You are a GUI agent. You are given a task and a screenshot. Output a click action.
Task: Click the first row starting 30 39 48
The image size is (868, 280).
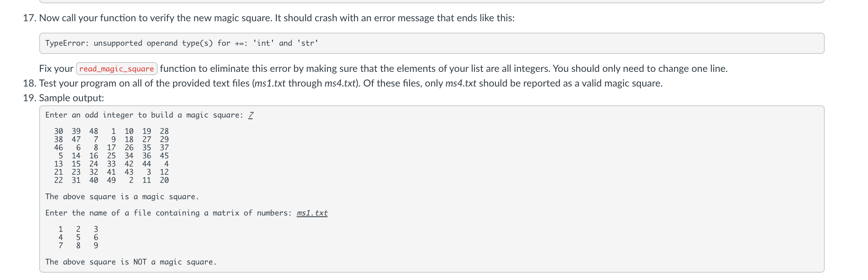click(x=111, y=131)
